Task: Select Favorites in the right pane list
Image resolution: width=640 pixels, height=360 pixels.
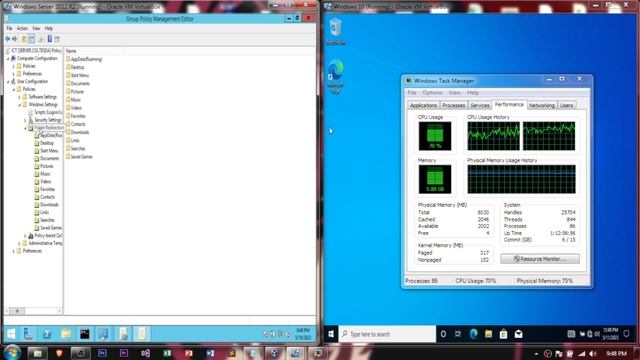Action: (78, 116)
